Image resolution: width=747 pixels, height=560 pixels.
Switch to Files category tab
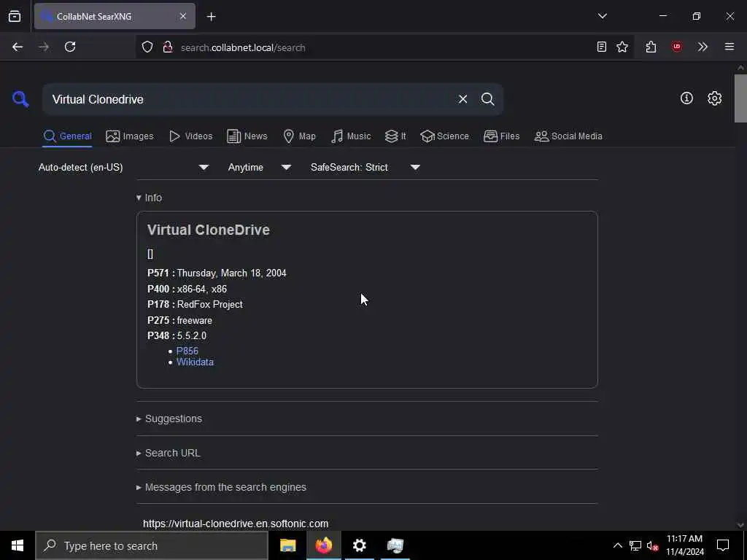[x=501, y=136]
